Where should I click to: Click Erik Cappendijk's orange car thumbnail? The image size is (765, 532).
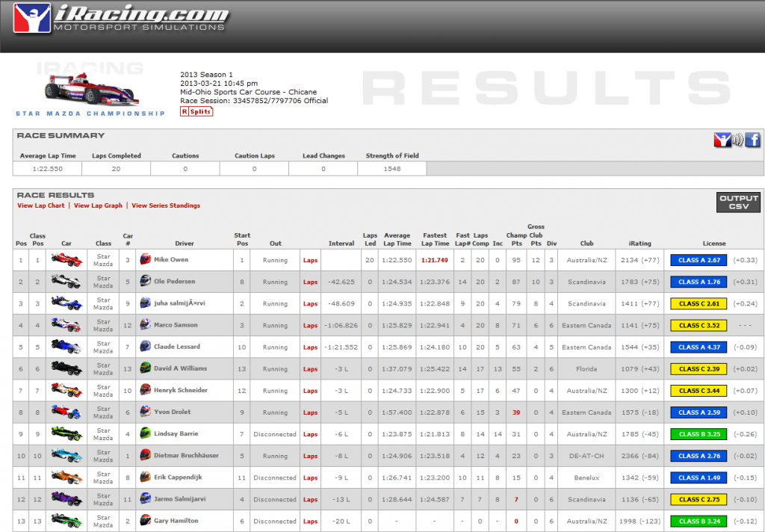(66, 477)
